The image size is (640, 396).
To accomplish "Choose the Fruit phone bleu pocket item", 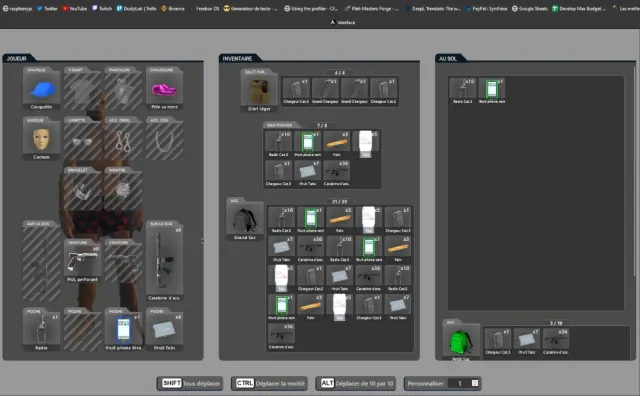I will 123,330.
